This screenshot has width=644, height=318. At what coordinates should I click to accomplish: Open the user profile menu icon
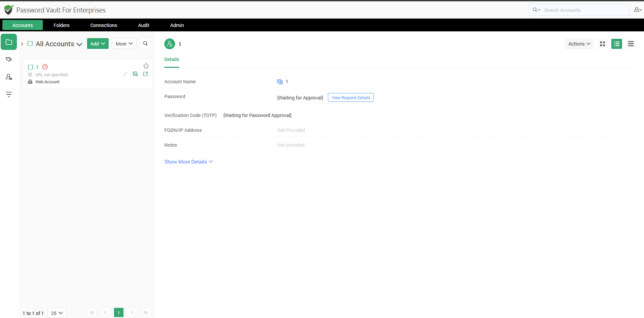[638, 10]
